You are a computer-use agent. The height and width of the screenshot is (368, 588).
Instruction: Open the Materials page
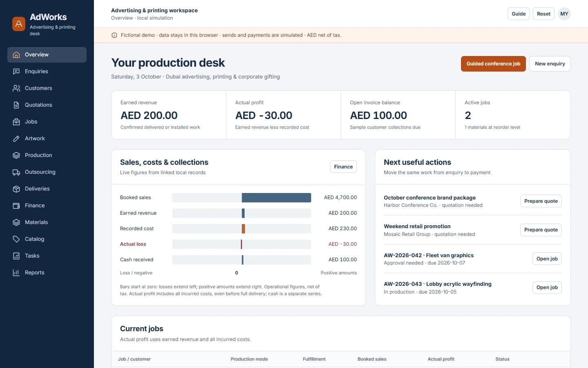[x=47, y=222]
